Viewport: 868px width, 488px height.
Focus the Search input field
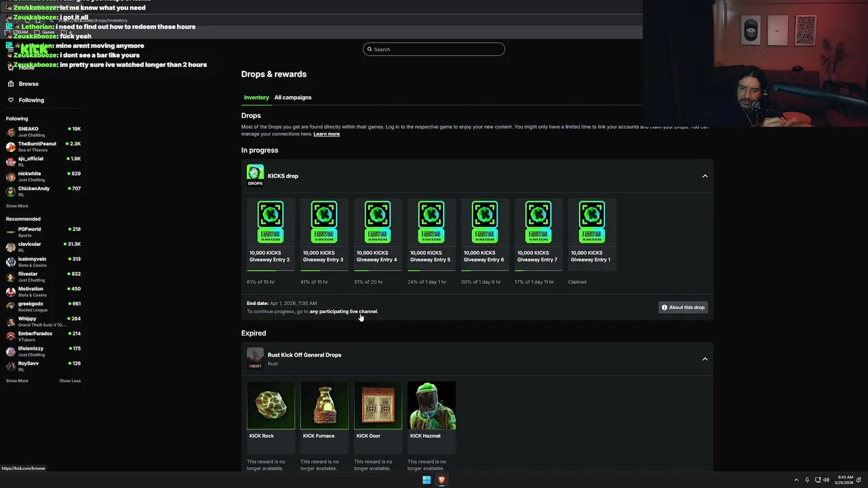pyautogui.click(x=434, y=49)
